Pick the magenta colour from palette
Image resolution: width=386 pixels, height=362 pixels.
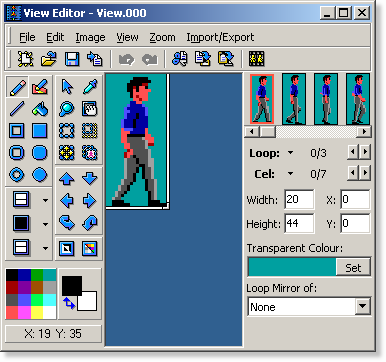pos(25,313)
